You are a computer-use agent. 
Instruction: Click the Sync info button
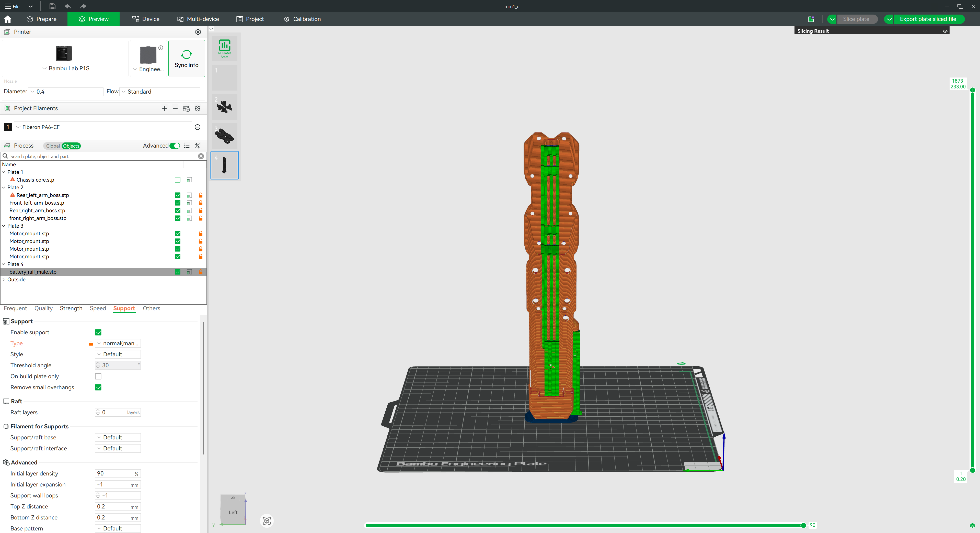(x=186, y=58)
